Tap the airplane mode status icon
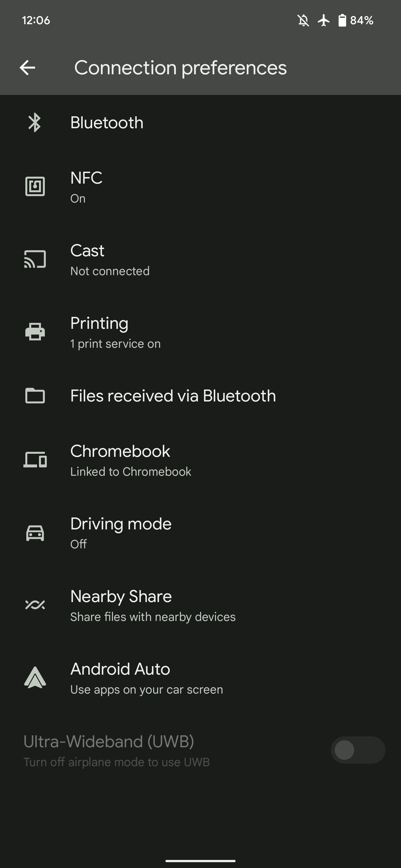Screen dimensions: 401x868 point(324,21)
